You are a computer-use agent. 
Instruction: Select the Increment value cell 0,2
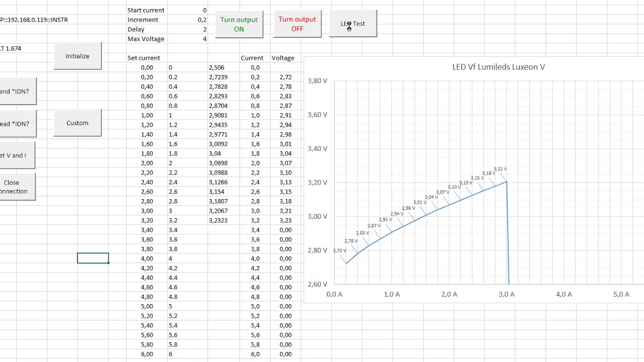tap(188, 20)
